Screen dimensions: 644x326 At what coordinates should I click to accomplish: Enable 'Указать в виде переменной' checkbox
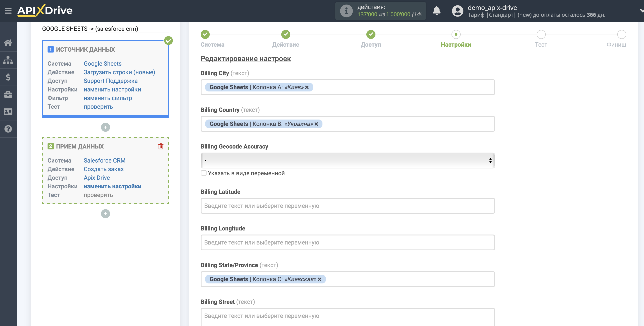click(x=204, y=173)
